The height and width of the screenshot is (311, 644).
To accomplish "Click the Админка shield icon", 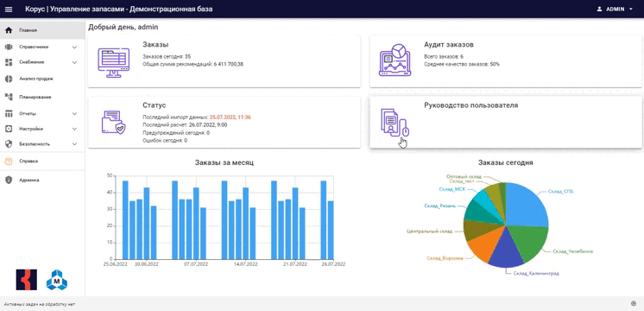I will point(9,180).
